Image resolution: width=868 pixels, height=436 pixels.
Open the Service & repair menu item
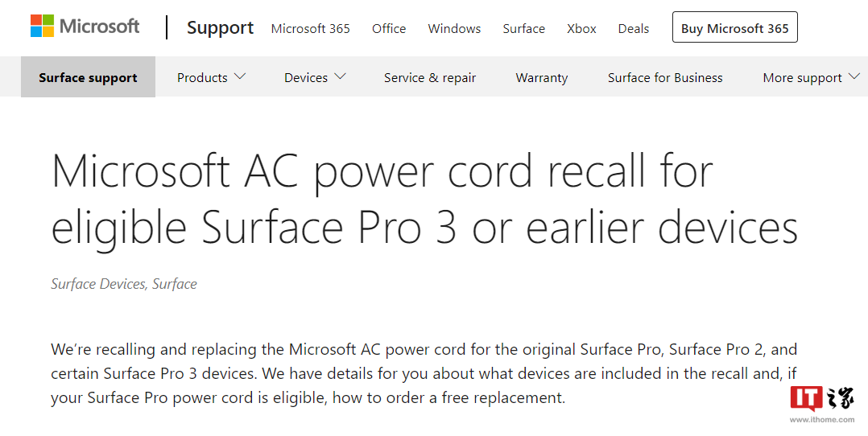(x=430, y=77)
